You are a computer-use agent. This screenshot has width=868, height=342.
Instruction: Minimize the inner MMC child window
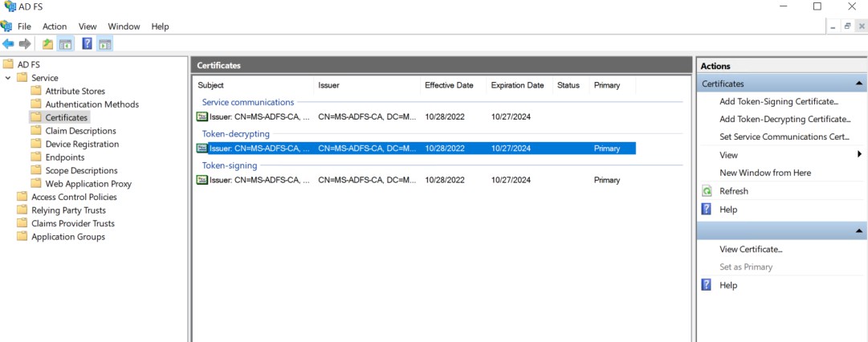coord(833,26)
